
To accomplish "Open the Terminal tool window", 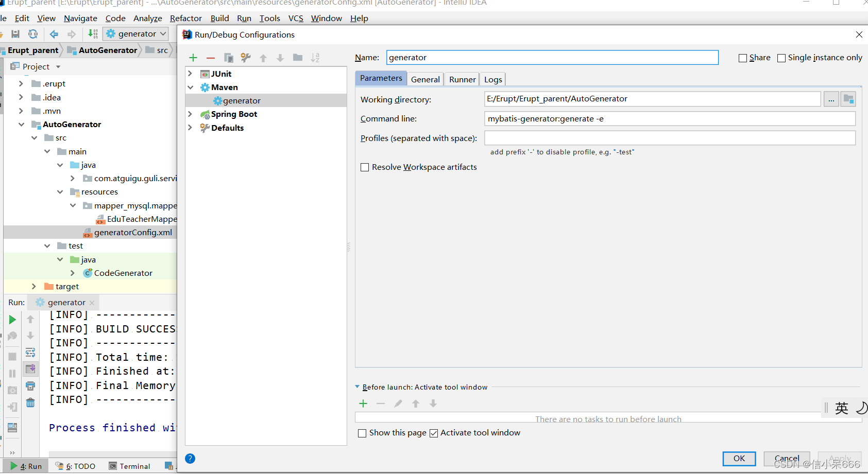I will pyautogui.click(x=130, y=466).
